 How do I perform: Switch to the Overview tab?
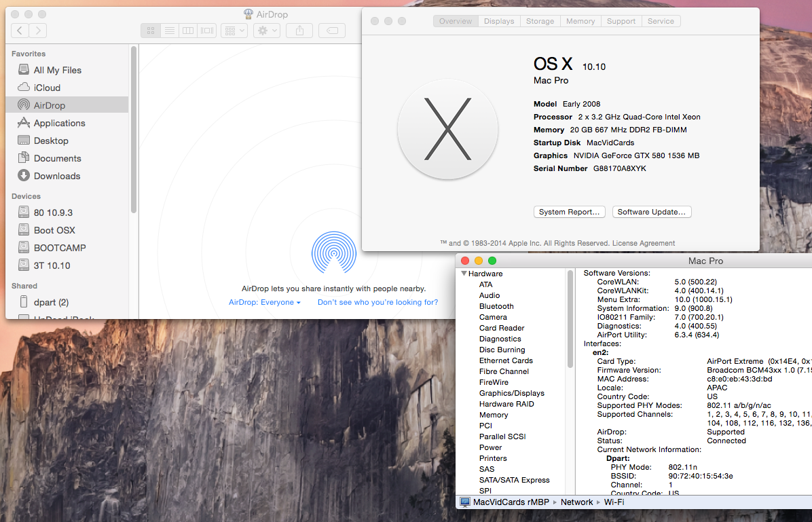(x=456, y=21)
